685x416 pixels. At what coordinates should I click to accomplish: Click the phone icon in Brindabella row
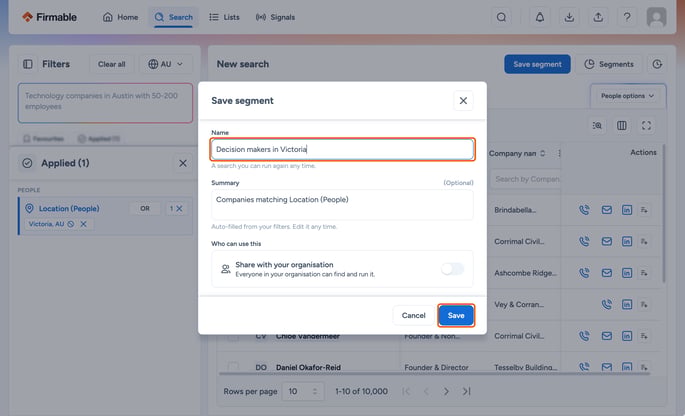tap(584, 210)
